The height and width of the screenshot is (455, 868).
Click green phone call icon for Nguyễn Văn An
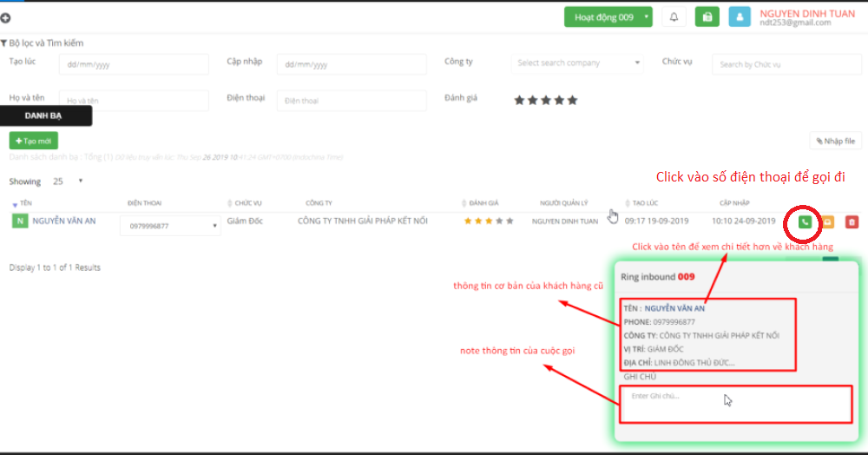tap(805, 222)
